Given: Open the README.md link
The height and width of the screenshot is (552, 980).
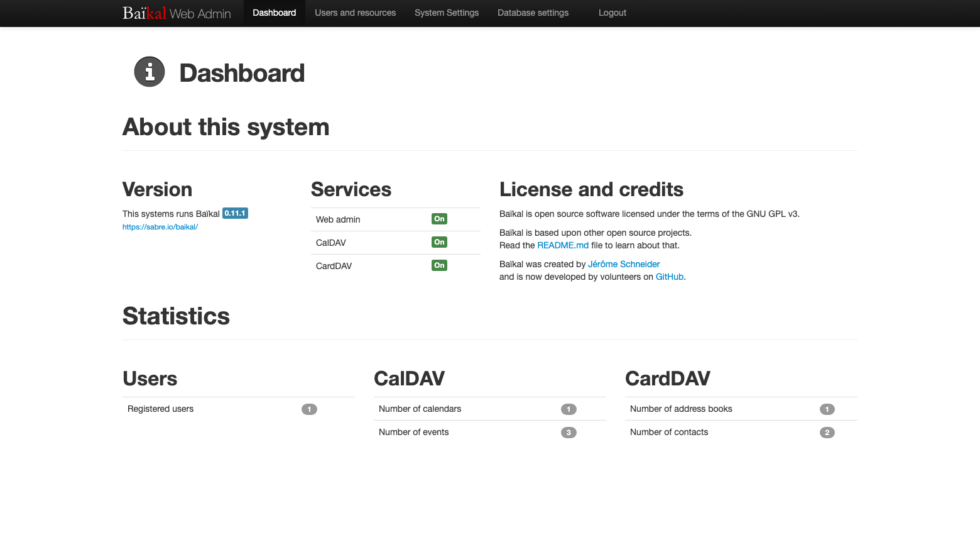Looking at the screenshot, I should 563,245.
